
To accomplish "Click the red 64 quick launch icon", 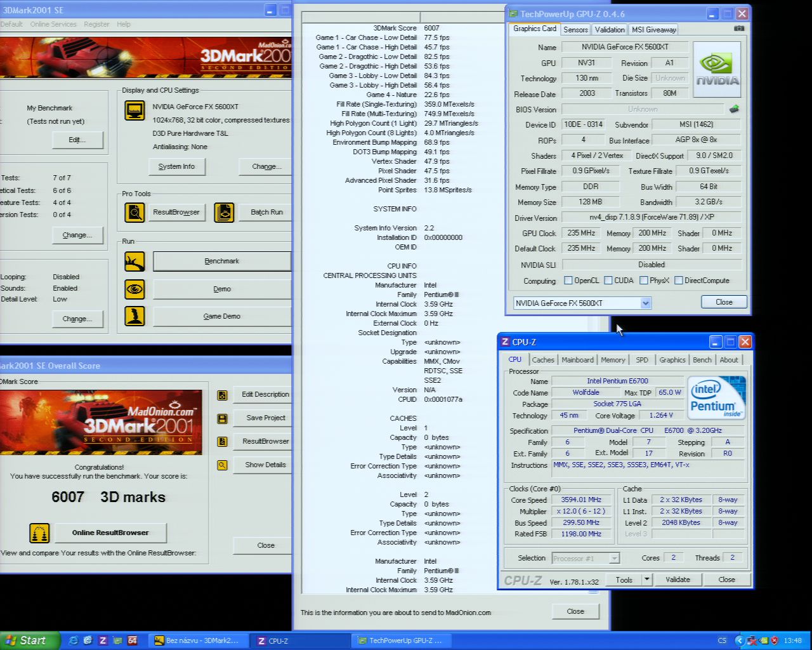I will click(x=132, y=640).
